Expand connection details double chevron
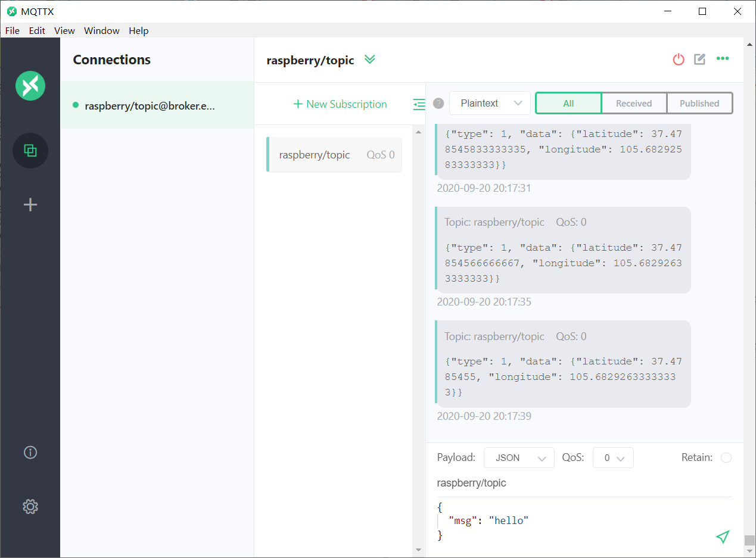 (370, 59)
